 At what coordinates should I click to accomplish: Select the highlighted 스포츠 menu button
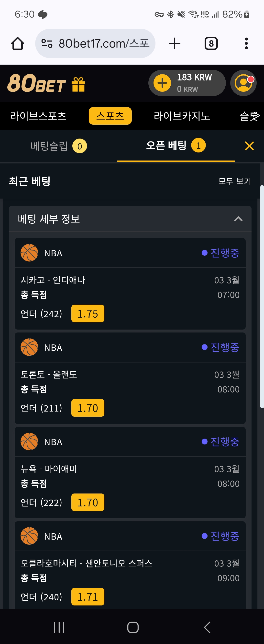point(110,116)
